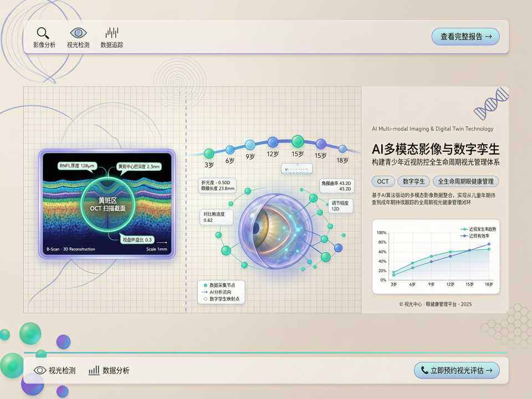532x399 pixels.
Task: Click the 角膜曲率 43.2D data card
Action: pos(336,186)
